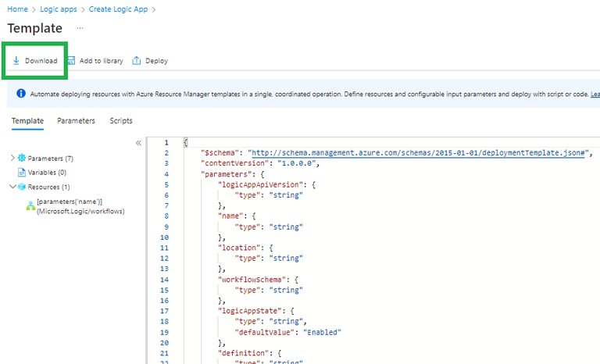Image resolution: width=600 pixels, height=364 pixels.
Task: Click the Parameters gear icon in tree
Action: (22, 159)
